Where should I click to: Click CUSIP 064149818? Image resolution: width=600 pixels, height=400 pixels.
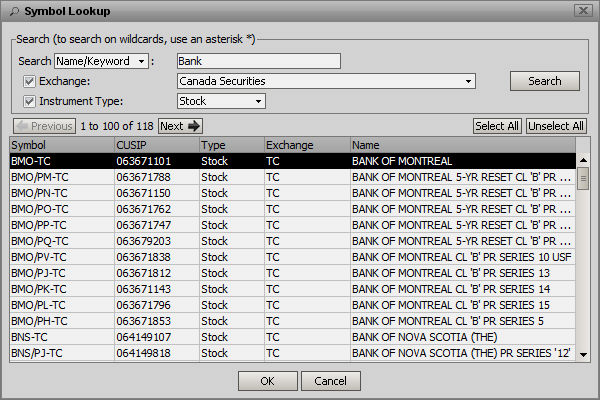[x=143, y=353]
